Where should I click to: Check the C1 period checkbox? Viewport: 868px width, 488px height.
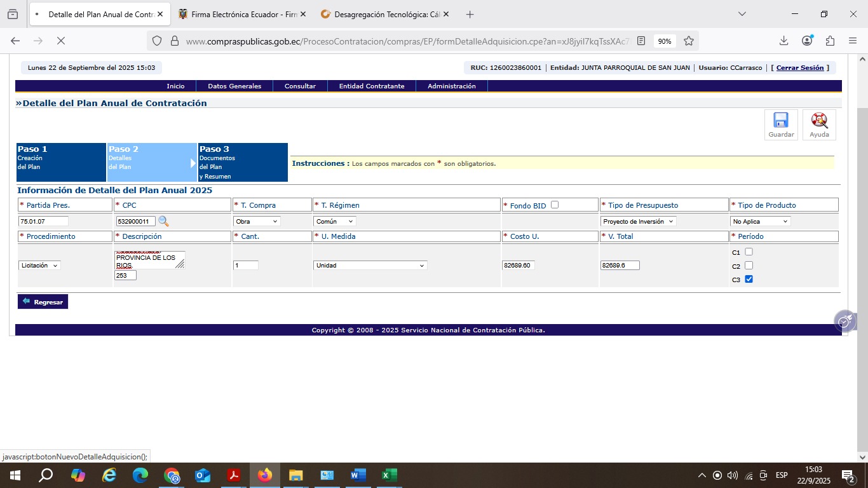(x=749, y=252)
